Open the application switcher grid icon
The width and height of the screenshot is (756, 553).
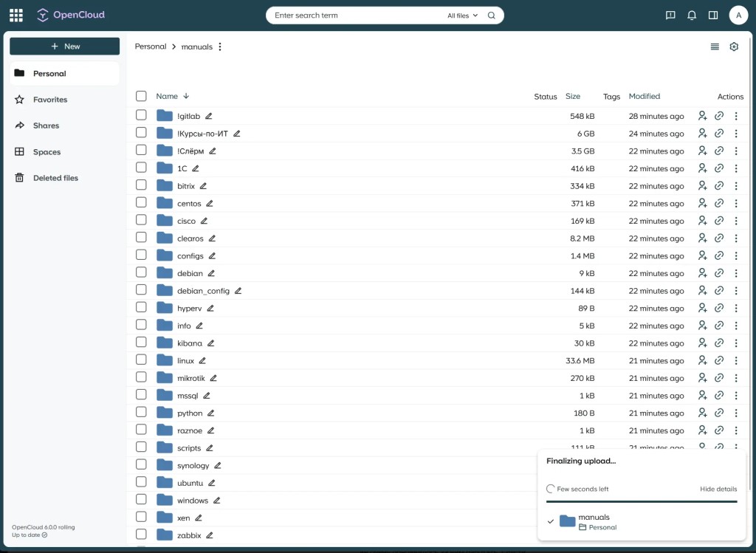[x=16, y=15]
